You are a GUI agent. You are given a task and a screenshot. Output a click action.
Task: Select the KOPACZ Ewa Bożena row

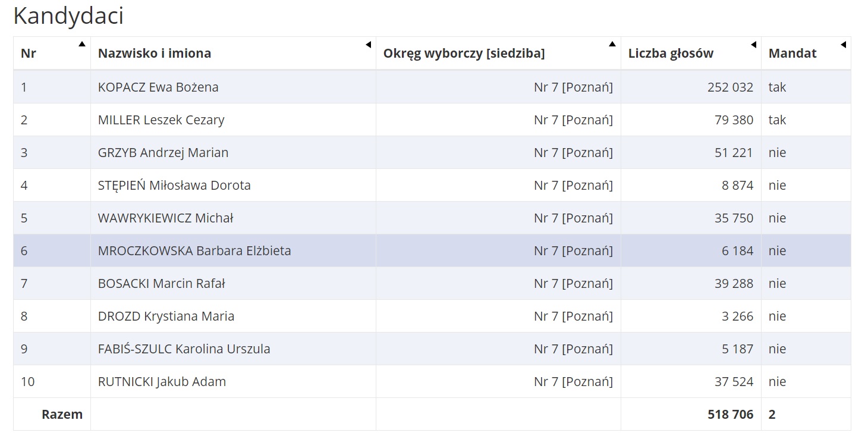point(158,87)
